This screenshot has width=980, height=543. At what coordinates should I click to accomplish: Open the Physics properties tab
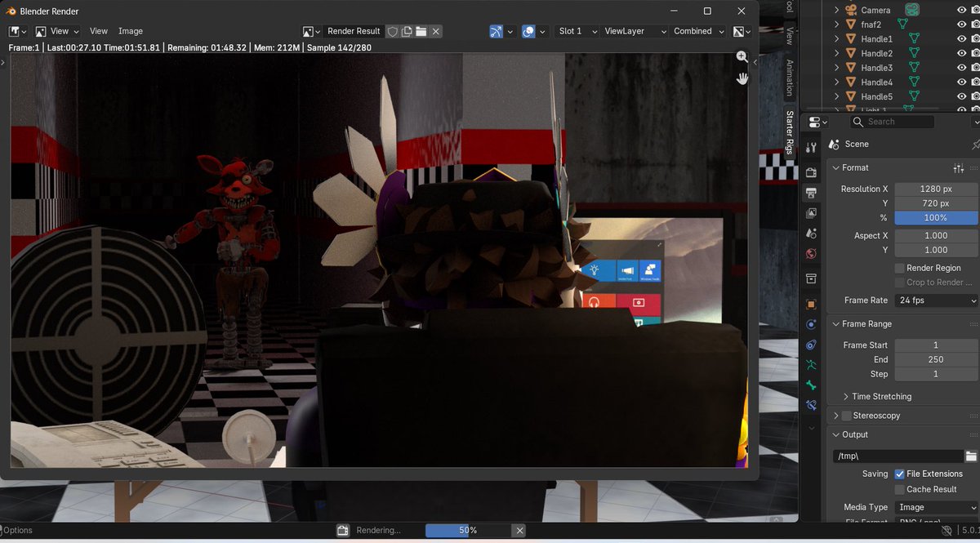(x=811, y=324)
